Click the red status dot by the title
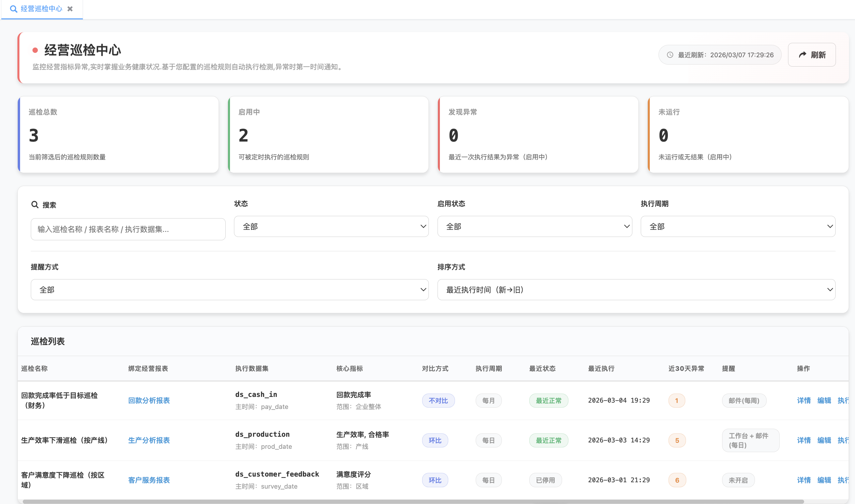855x504 pixels. pos(35,50)
